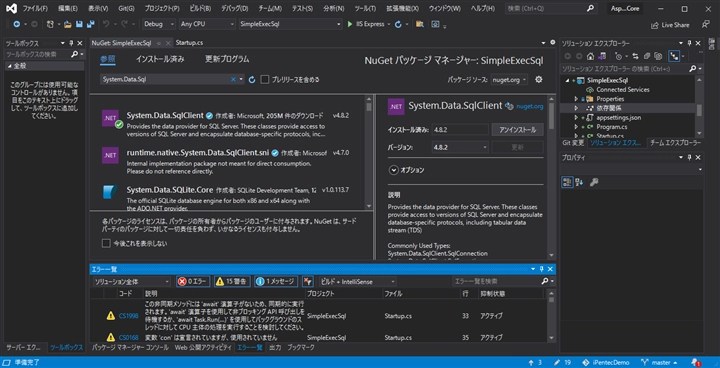
Task: Open the nuget.org package source dropdown
Action: click(509, 79)
